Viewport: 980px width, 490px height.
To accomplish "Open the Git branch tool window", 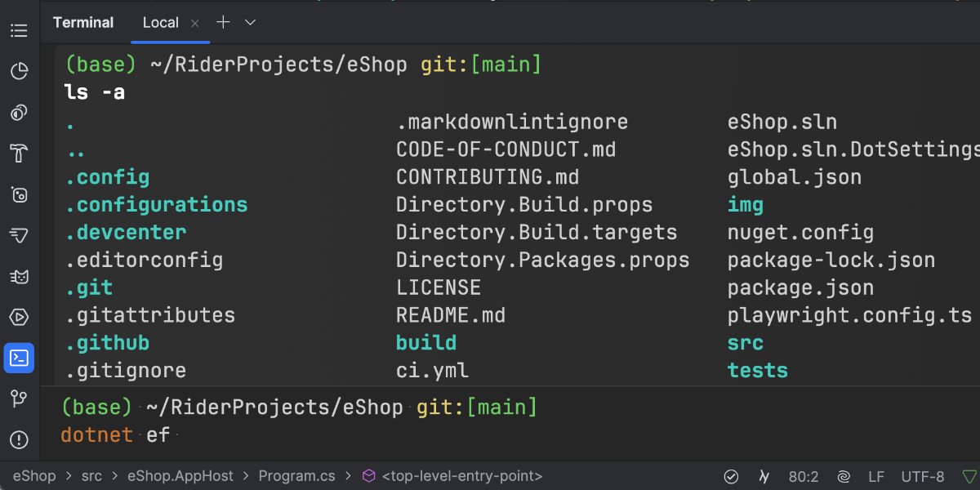I will [x=19, y=399].
